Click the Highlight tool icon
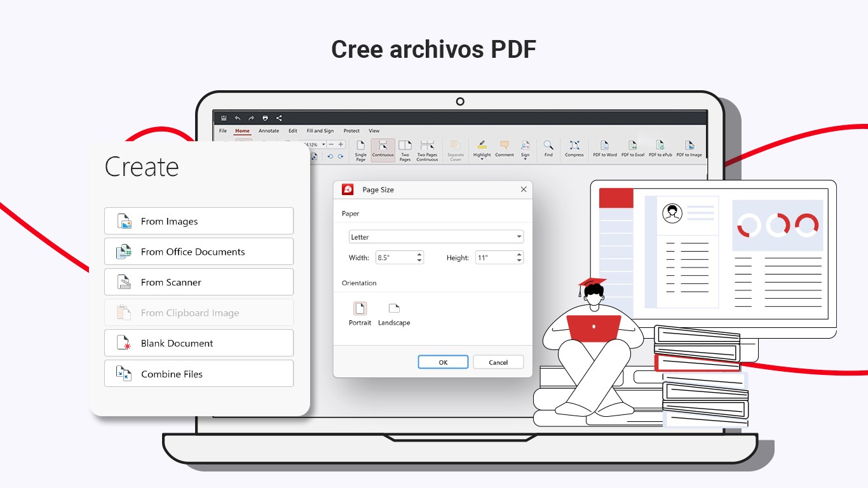 (x=482, y=146)
